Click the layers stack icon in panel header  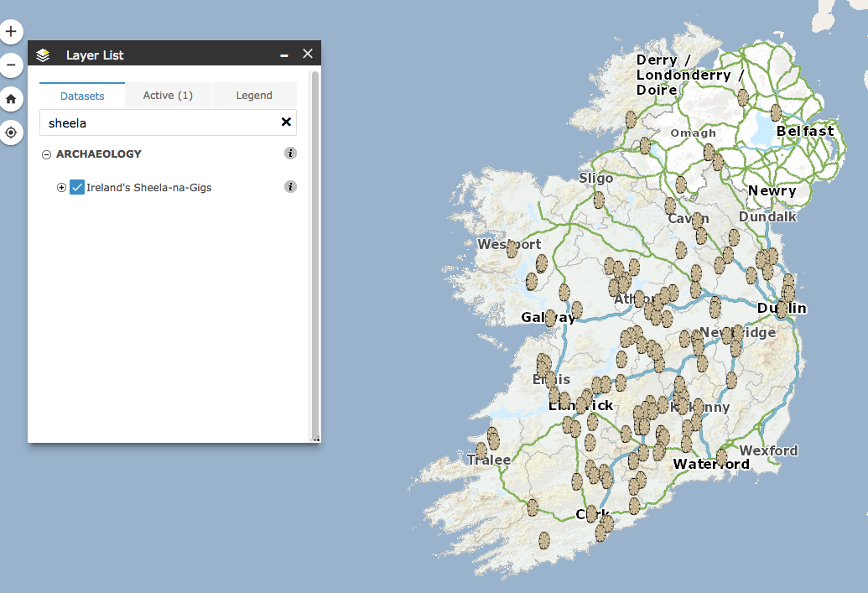click(x=44, y=55)
